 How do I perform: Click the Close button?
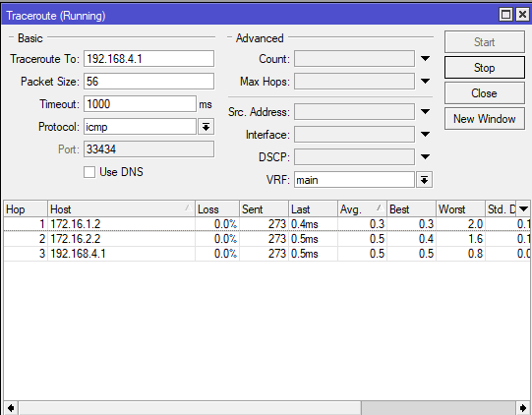coord(485,93)
